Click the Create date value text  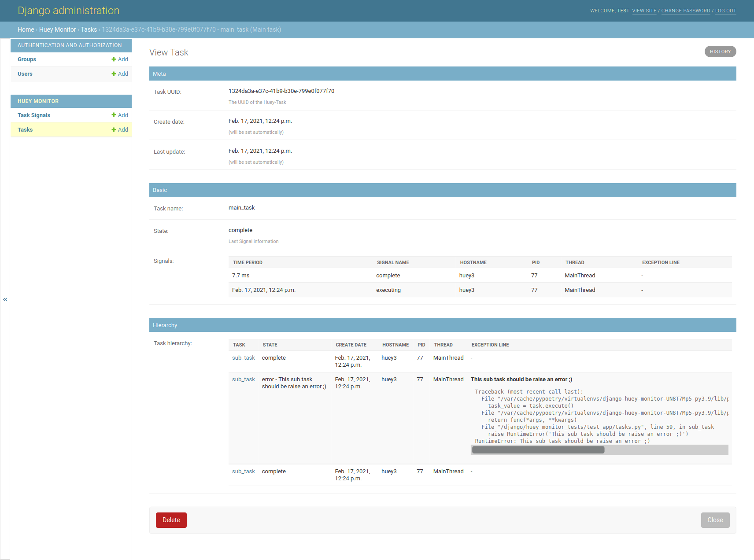(x=260, y=121)
